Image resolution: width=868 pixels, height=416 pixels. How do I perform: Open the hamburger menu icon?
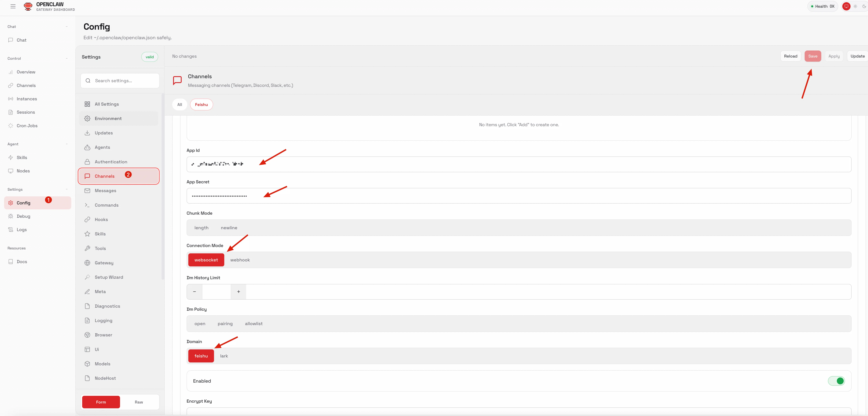point(13,6)
